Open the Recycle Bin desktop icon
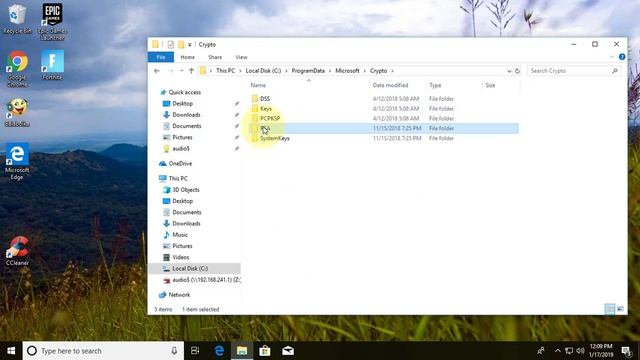The height and width of the screenshot is (360, 640). 17,19
